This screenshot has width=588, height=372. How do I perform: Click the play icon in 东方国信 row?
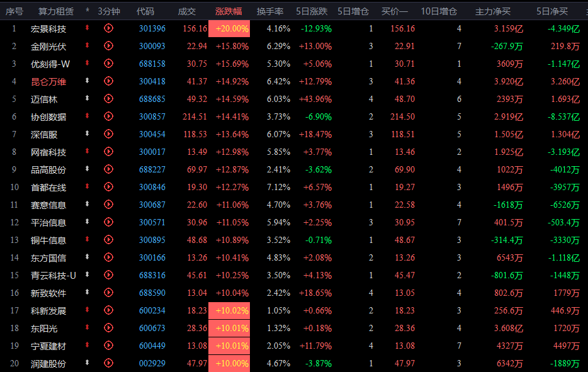pyautogui.click(x=108, y=257)
